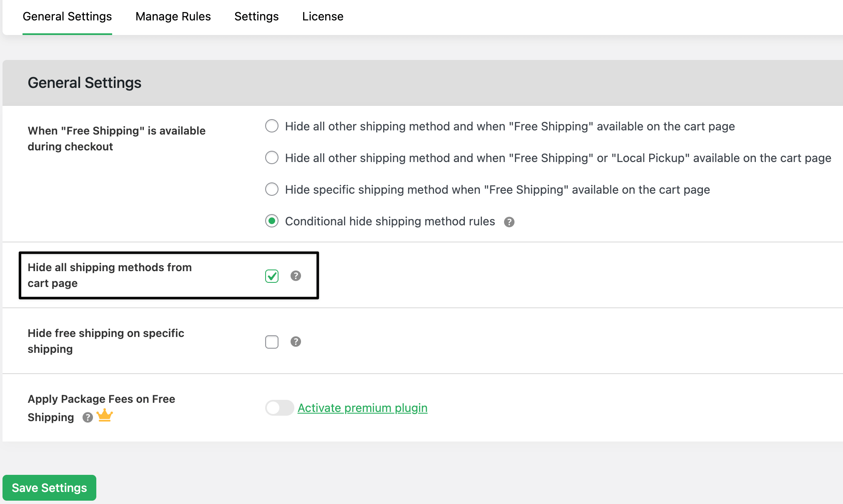Choose the first Hide all other shipping method option
The image size is (843, 504).
click(x=271, y=126)
